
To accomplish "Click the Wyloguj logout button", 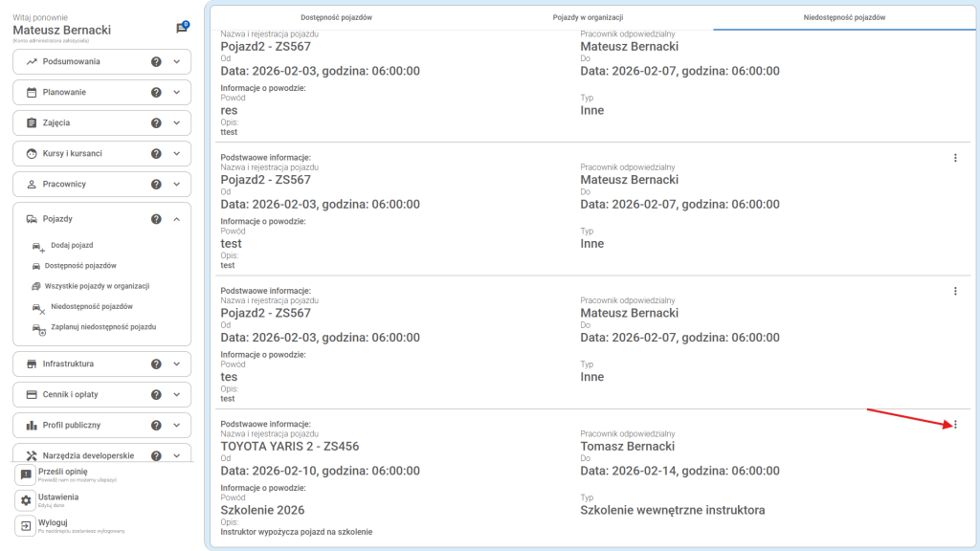I will [x=54, y=523].
